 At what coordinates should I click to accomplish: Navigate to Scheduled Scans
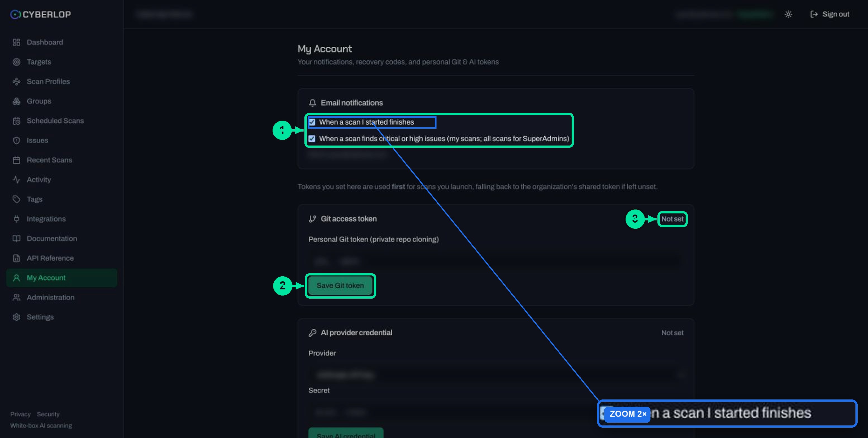(x=62, y=121)
